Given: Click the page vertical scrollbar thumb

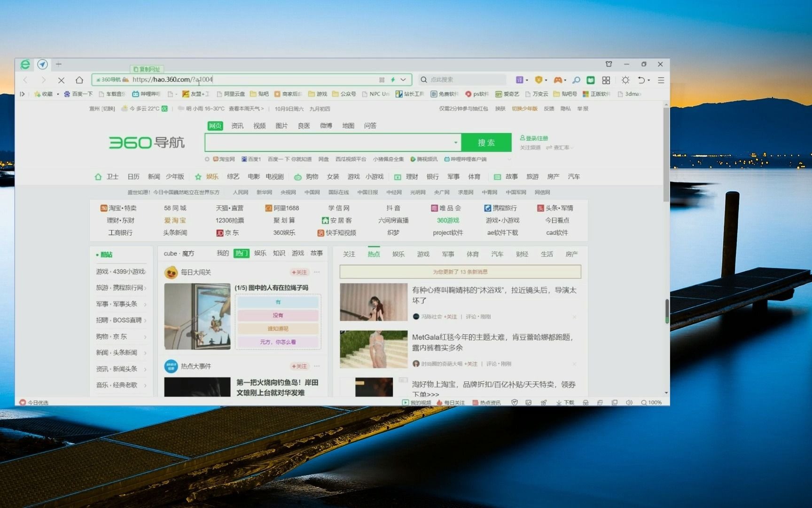Looking at the screenshot, I should tap(666, 155).
